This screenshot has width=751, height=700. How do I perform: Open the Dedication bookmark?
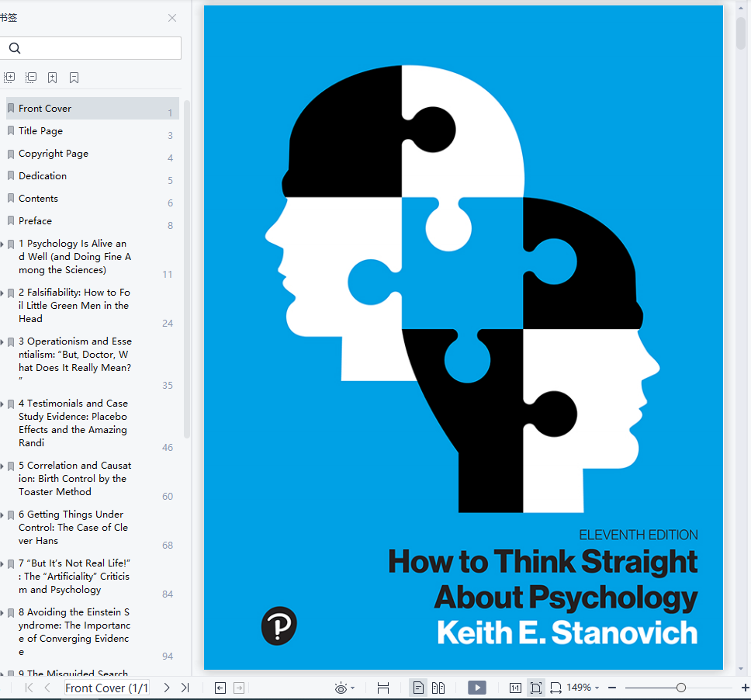92,176
